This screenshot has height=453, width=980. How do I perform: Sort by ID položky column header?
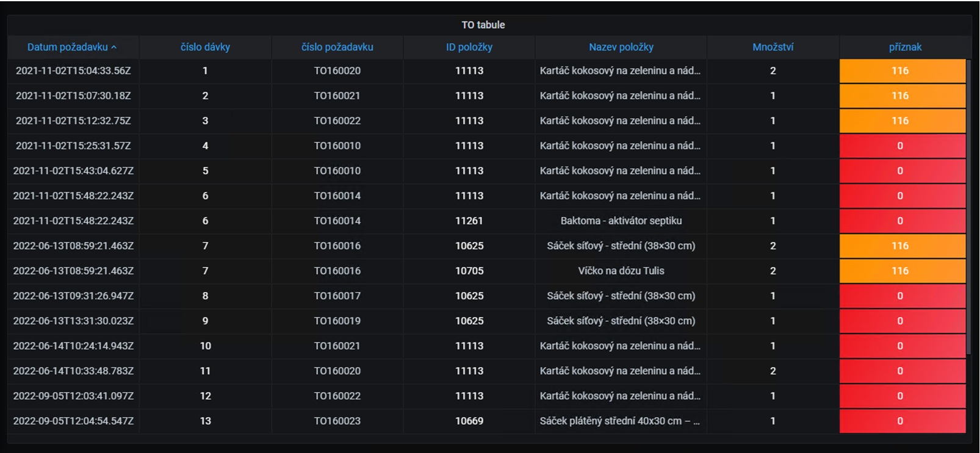pyautogui.click(x=469, y=47)
